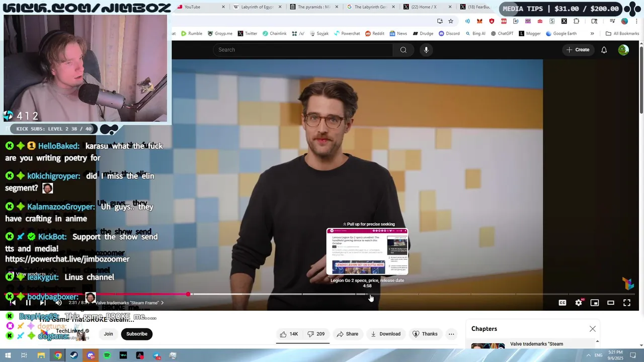Open Steam from the taskbar
The width and height of the screenshot is (644, 362).
74,355
